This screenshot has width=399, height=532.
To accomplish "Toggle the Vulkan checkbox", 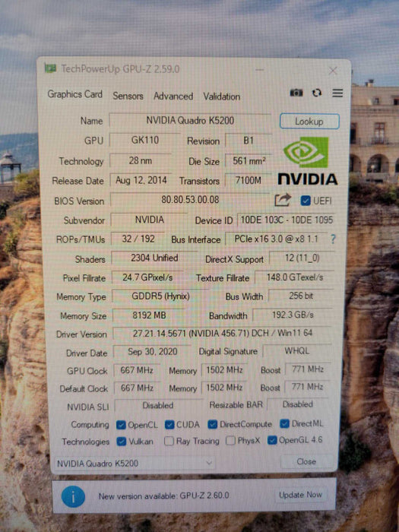I will click(122, 441).
